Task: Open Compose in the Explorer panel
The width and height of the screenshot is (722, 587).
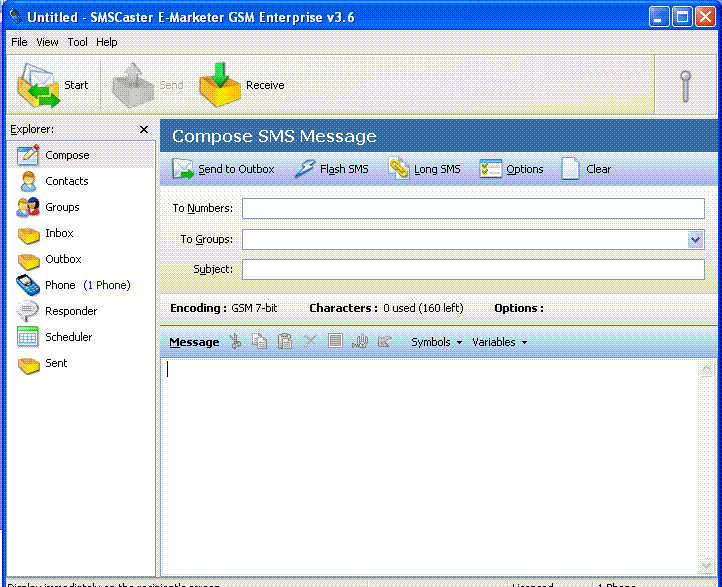Action: point(81,155)
